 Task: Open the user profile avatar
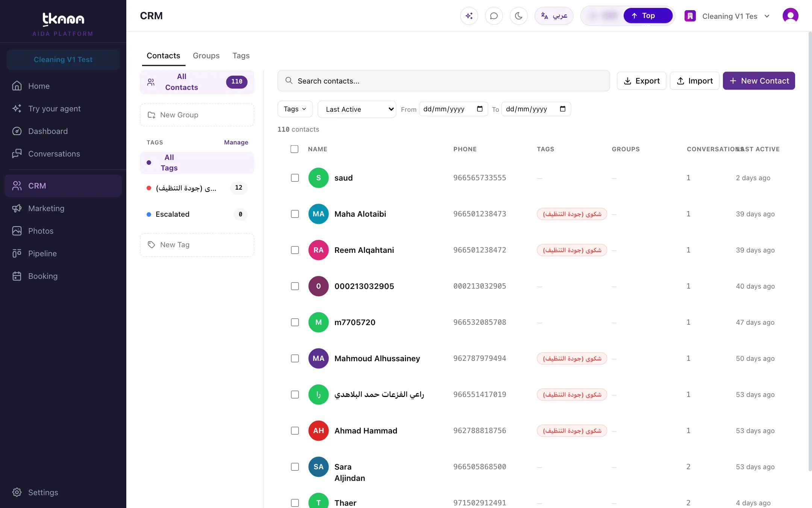pyautogui.click(x=790, y=16)
